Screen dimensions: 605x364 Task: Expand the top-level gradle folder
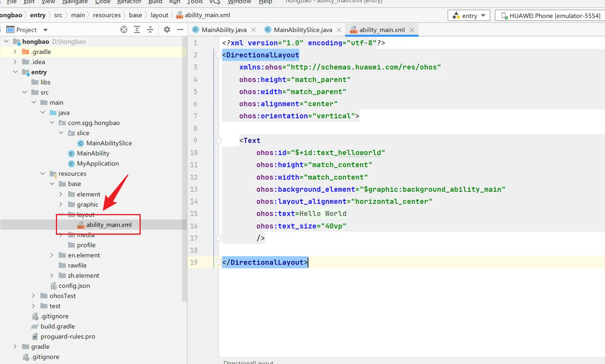[15, 347]
